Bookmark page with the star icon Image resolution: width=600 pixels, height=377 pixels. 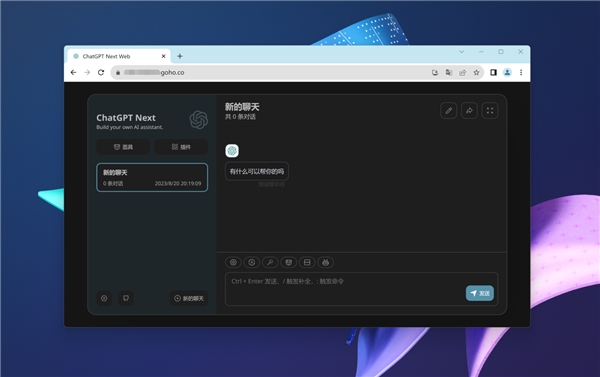tap(476, 72)
